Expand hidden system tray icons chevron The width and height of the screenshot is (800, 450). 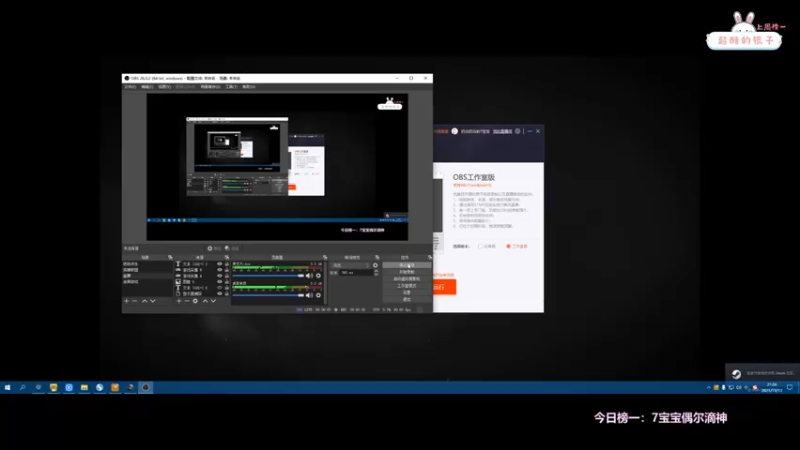pyautogui.click(x=708, y=388)
